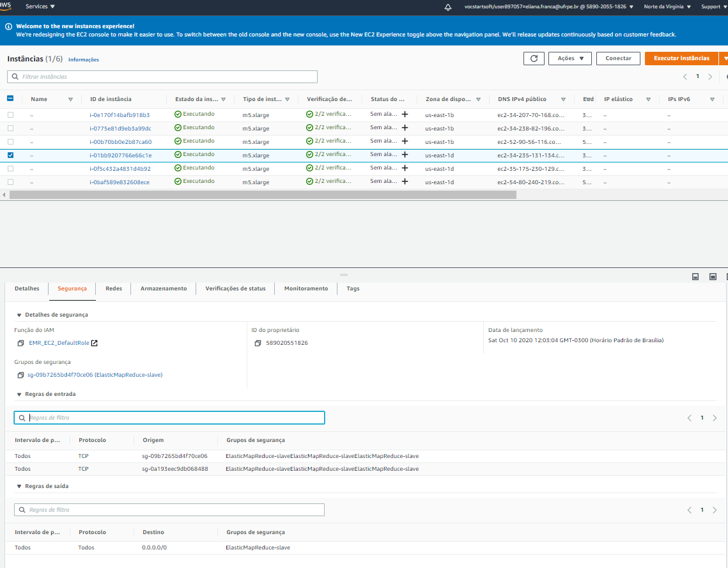Open instance link i-0f5c432a4831d4b92
The image size is (728, 568).
tap(120, 169)
